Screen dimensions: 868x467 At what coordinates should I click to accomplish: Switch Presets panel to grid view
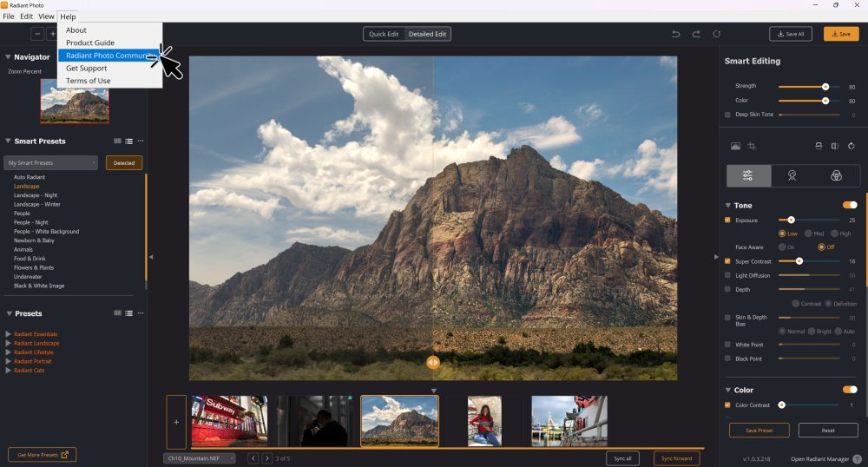pyautogui.click(x=117, y=313)
